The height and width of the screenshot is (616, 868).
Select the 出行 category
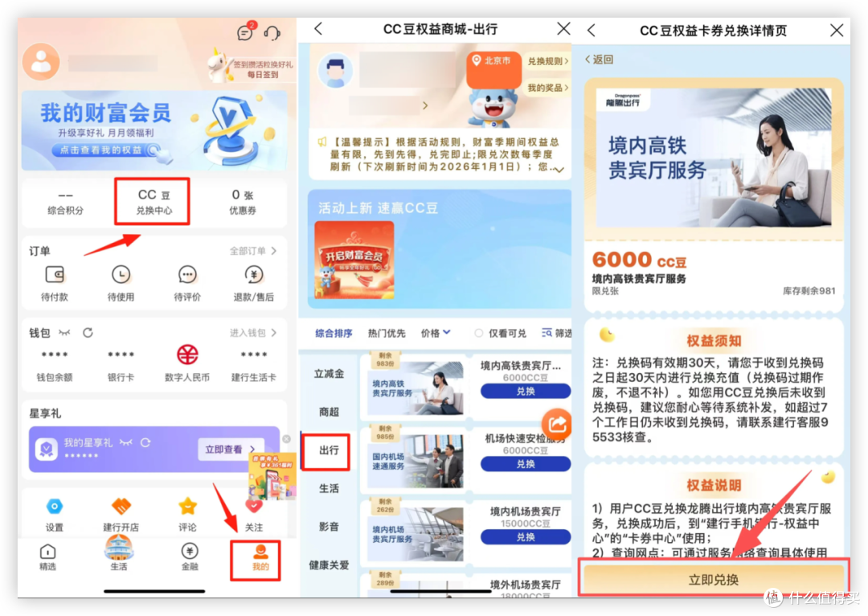329,450
